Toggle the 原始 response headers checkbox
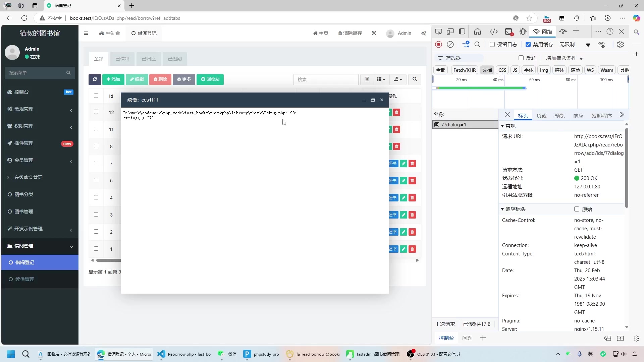 (x=577, y=209)
